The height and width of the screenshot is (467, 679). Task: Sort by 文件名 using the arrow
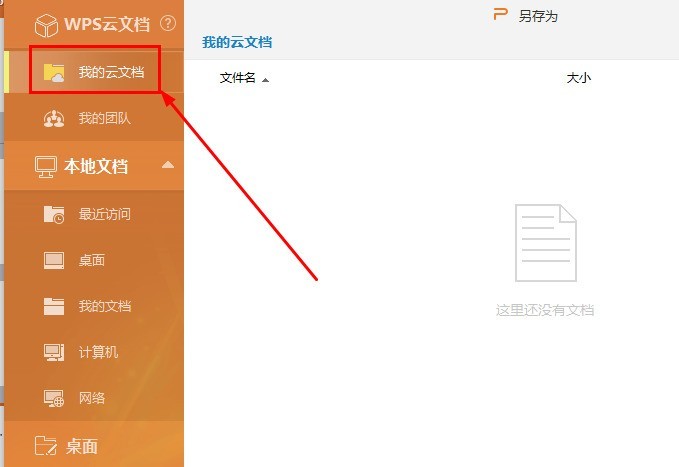265,80
